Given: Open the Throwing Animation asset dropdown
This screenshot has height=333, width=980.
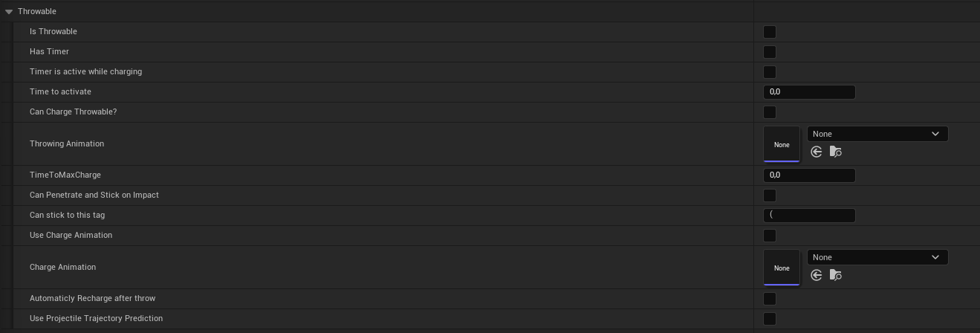Looking at the screenshot, I should (x=877, y=134).
